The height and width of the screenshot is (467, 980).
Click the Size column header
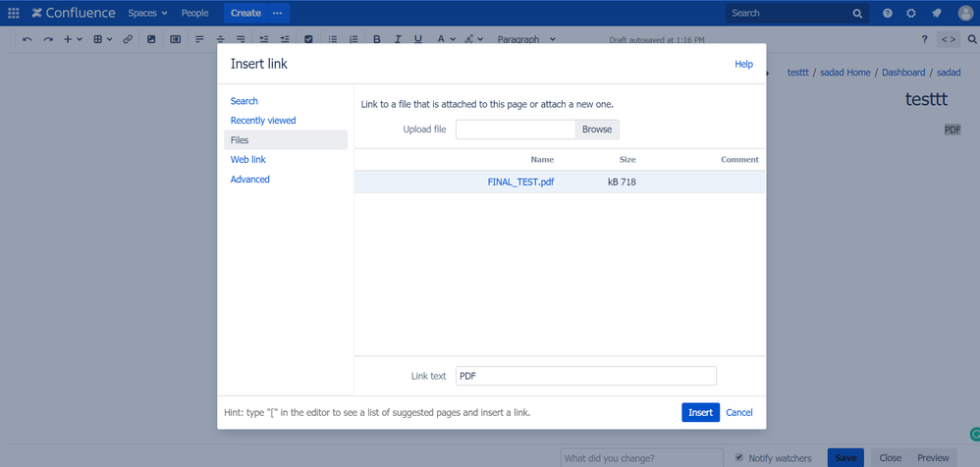pos(627,160)
